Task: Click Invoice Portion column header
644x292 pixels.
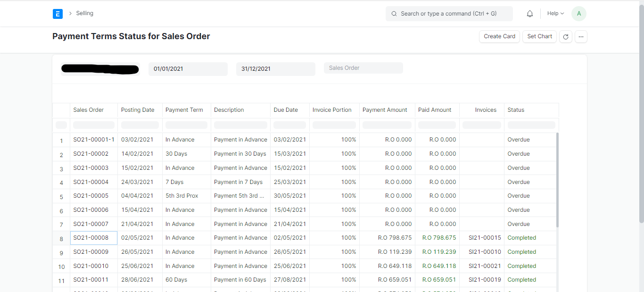Action: [334, 110]
